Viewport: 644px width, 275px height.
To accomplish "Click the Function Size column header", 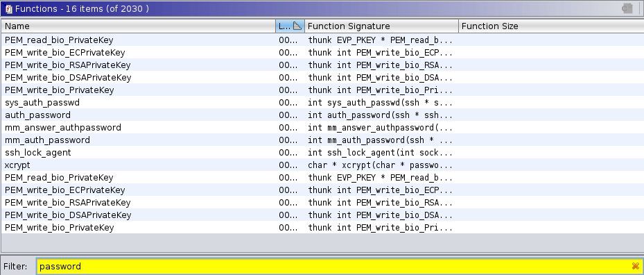I will tap(551, 26).
